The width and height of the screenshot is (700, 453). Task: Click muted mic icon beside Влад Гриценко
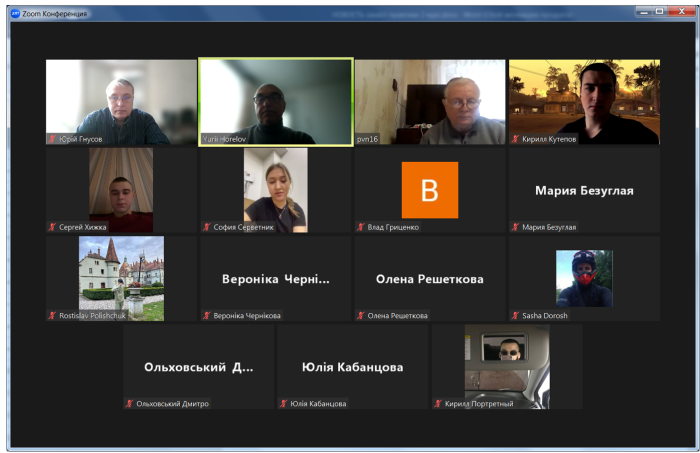pos(362,227)
